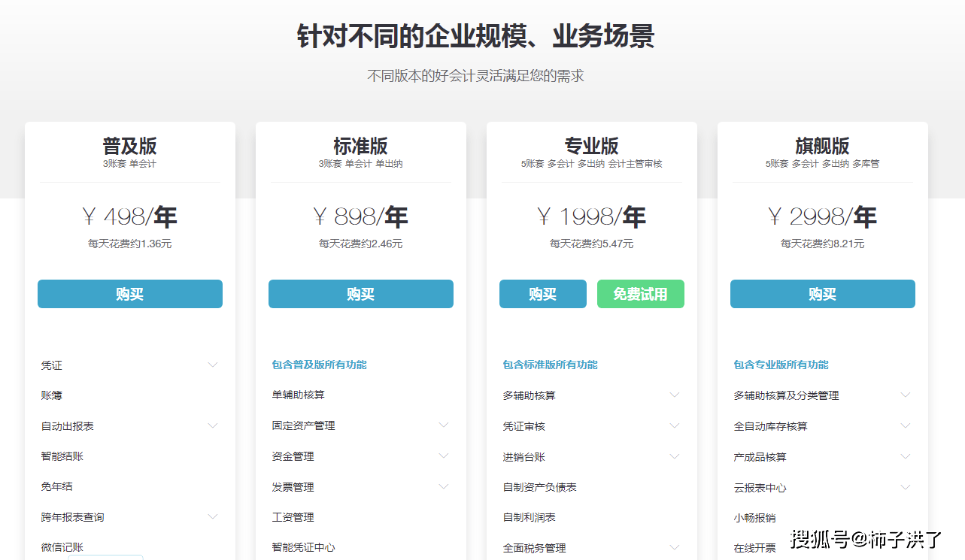Click the 单辅助核算 feature text
This screenshot has height=560, width=965.
[x=299, y=395]
